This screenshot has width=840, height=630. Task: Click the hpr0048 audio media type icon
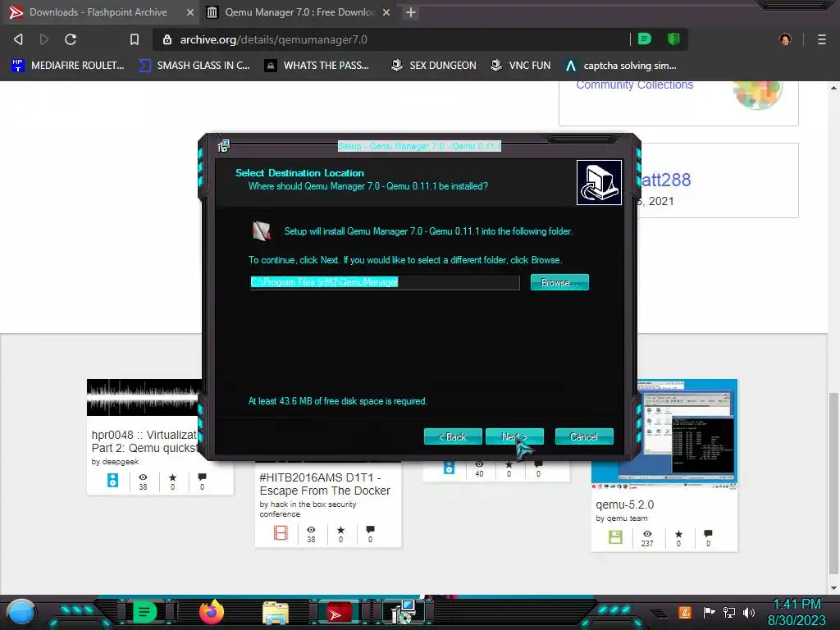point(112,480)
